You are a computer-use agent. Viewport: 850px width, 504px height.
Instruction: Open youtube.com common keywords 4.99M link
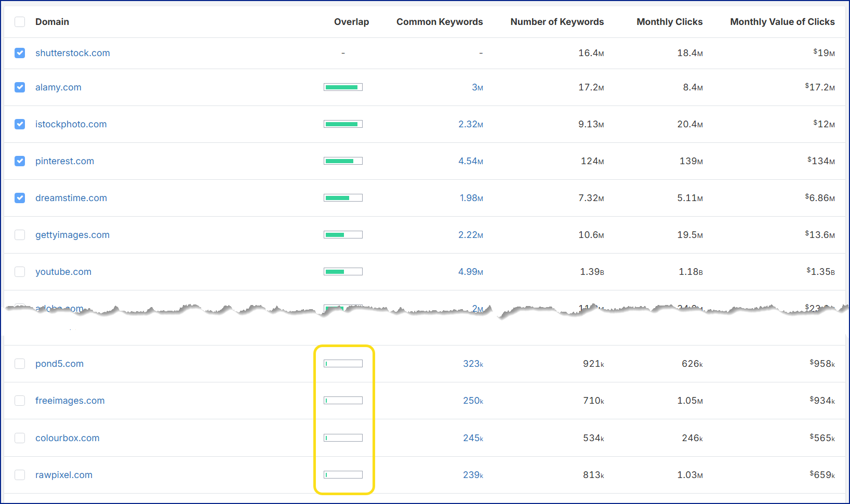click(x=471, y=272)
